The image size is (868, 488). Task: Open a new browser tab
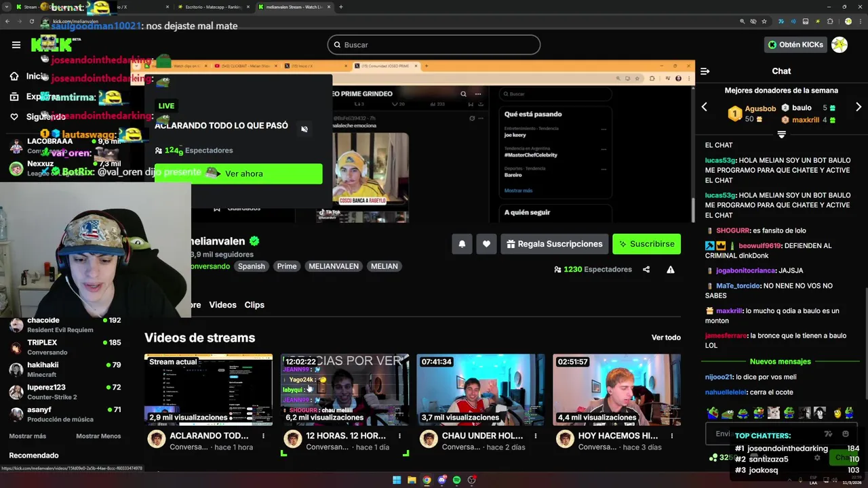[x=340, y=7]
